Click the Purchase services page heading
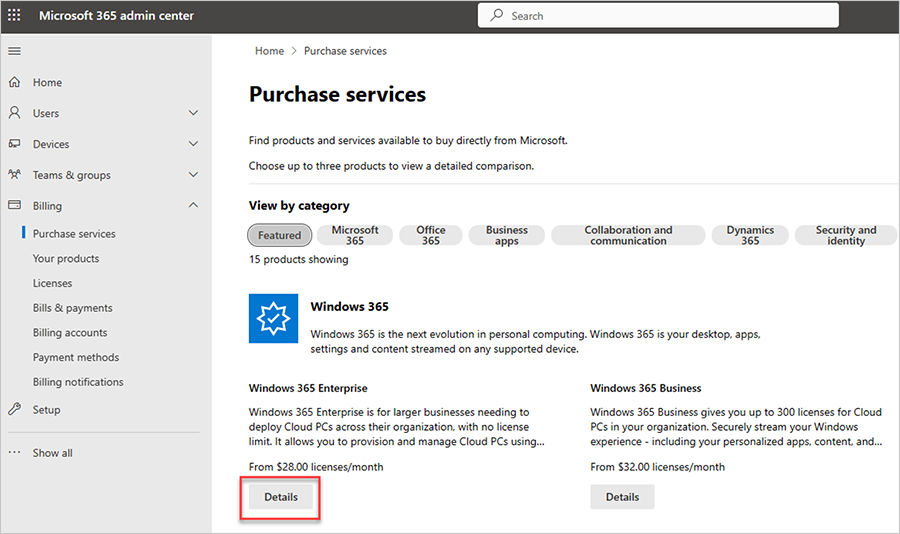 click(338, 94)
